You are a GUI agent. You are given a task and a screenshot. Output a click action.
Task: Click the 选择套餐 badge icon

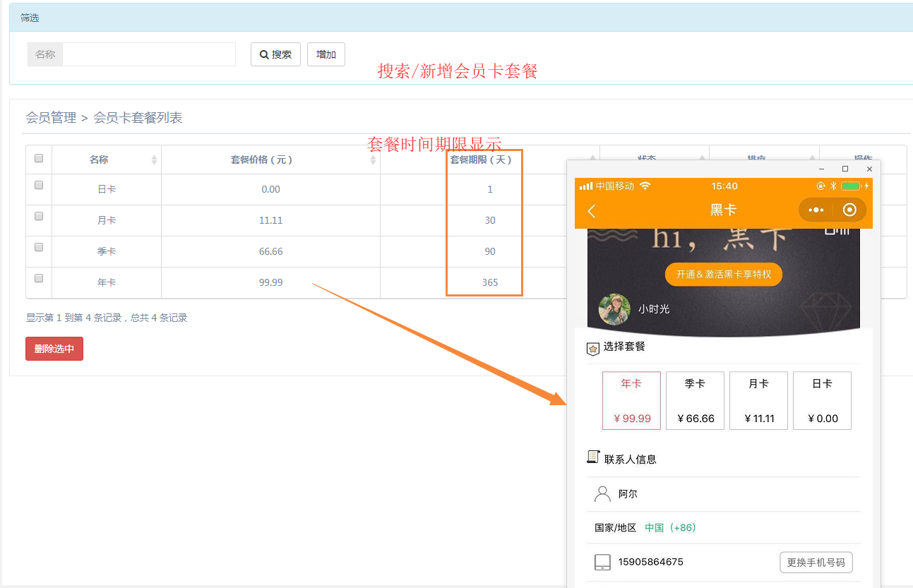coord(593,348)
